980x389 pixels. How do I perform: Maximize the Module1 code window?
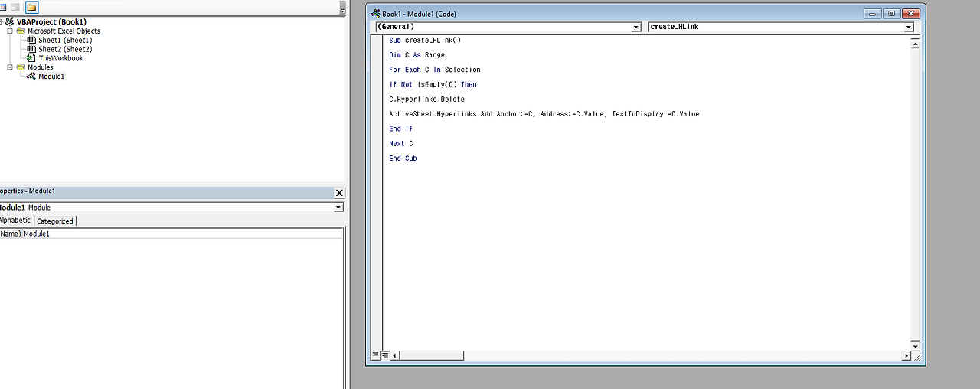892,14
